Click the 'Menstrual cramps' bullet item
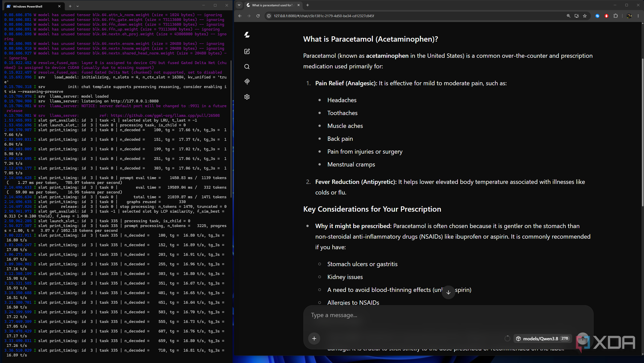This screenshot has width=644, height=363. [x=351, y=164]
